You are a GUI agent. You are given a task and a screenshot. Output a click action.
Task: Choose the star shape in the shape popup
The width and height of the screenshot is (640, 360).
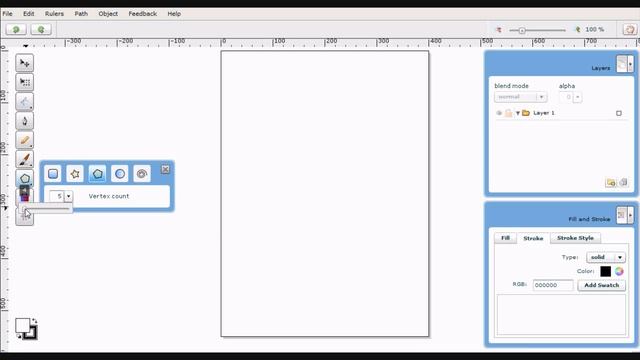pyautogui.click(x=75, y=174)
